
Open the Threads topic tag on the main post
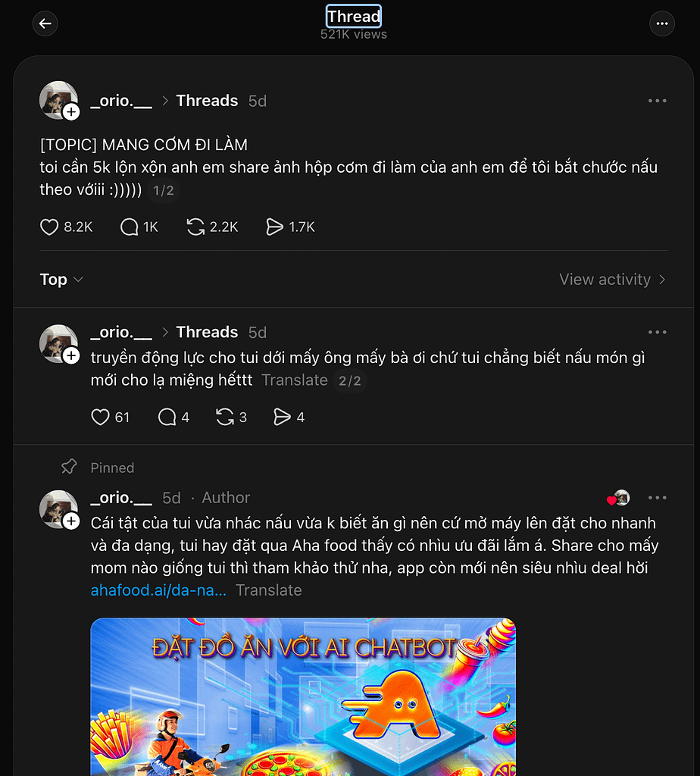[207, 101]
